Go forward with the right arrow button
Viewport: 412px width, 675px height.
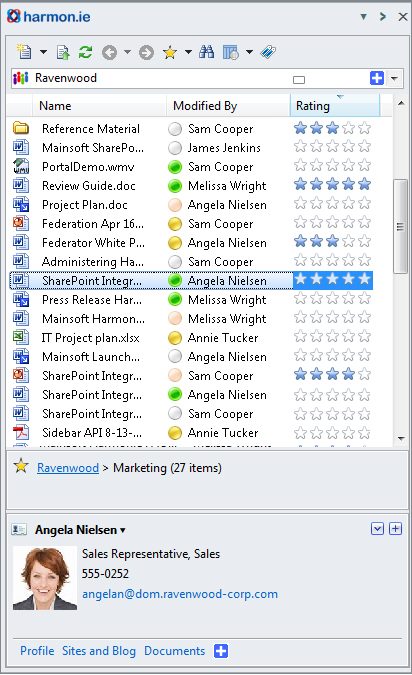(146, 53)
